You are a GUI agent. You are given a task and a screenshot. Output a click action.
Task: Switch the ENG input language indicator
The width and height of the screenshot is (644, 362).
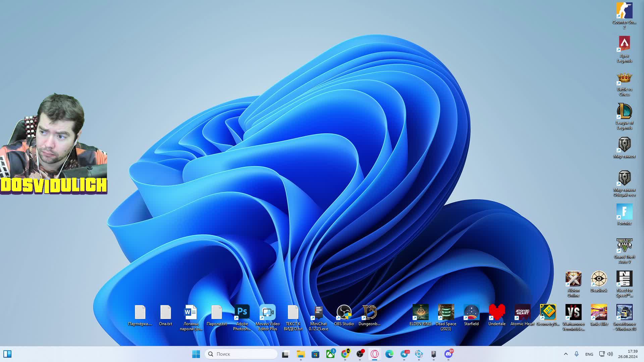tap(589, 354)
